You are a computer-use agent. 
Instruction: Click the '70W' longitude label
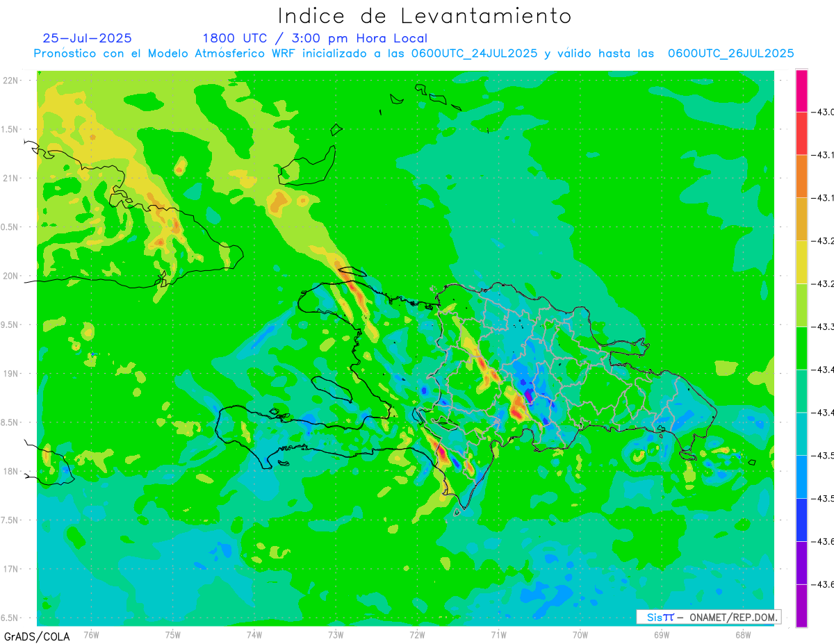(x=580, y=634)
